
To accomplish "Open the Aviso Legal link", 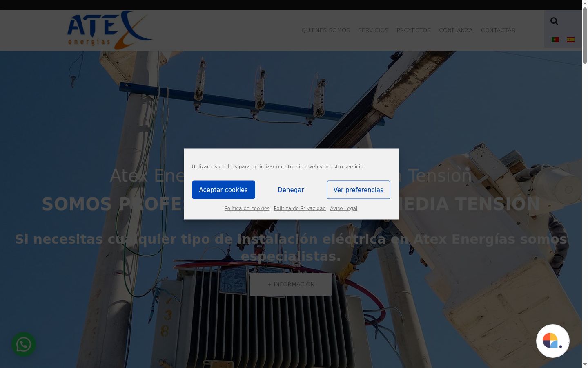I will click(x=343, y=209).
